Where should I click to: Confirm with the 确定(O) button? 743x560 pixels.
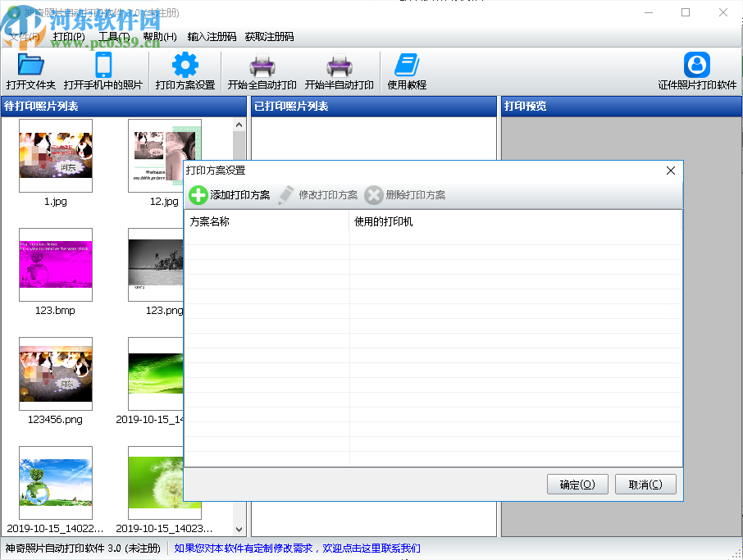point(577,485)
